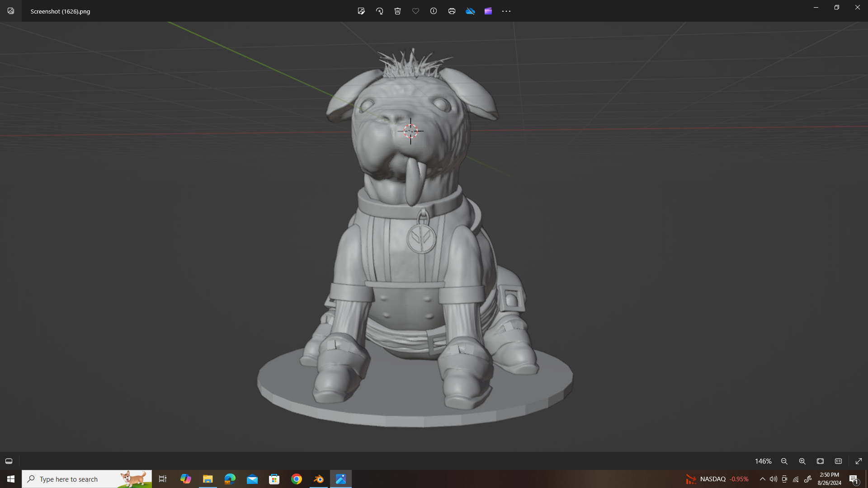The width and height of the screenshot is (868, 488).
Task: Zoom in on the image
Action: coord(802,461)
